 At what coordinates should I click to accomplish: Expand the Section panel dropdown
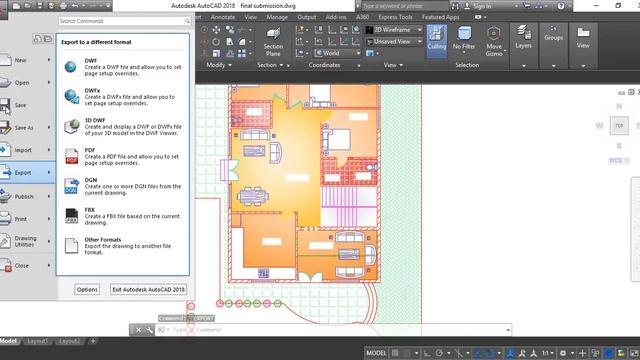point(270,65)
